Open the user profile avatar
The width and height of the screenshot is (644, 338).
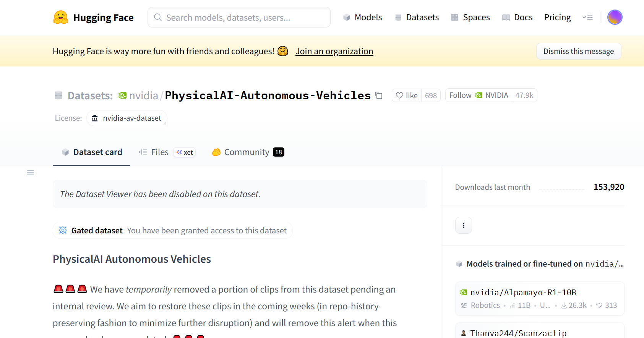point(615,17)
